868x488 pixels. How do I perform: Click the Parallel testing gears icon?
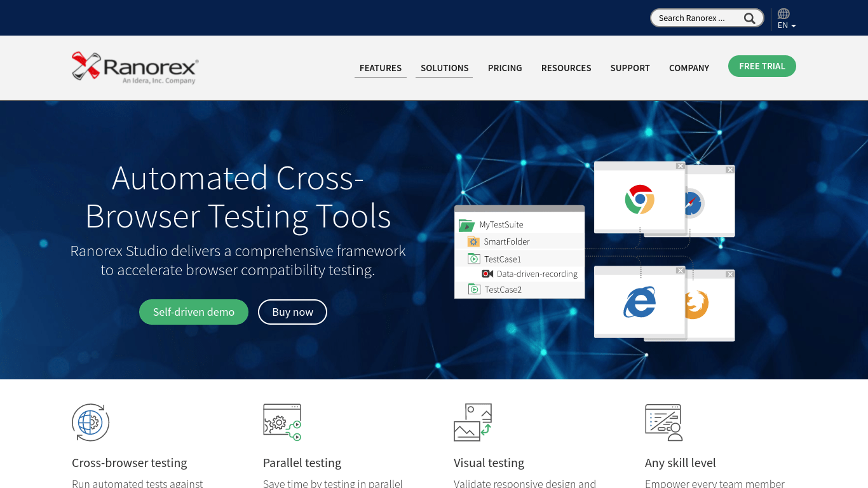point(282,422)
